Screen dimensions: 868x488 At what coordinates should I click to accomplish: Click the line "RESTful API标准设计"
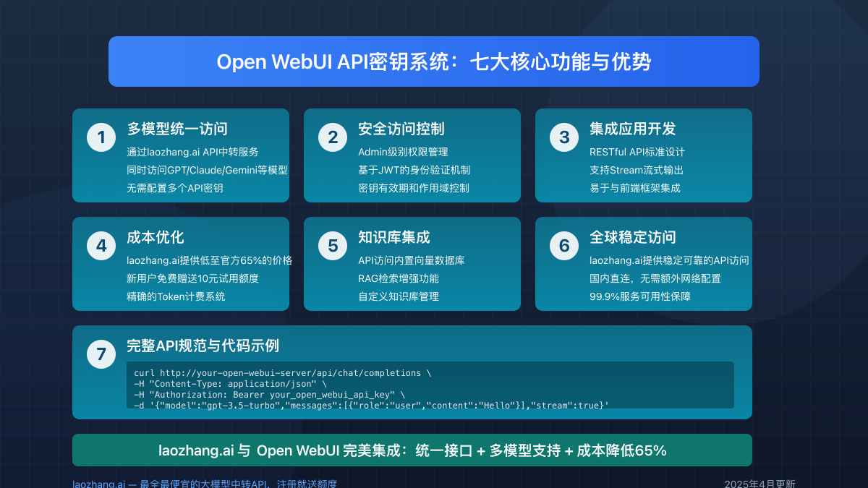(x=637, y=152)
